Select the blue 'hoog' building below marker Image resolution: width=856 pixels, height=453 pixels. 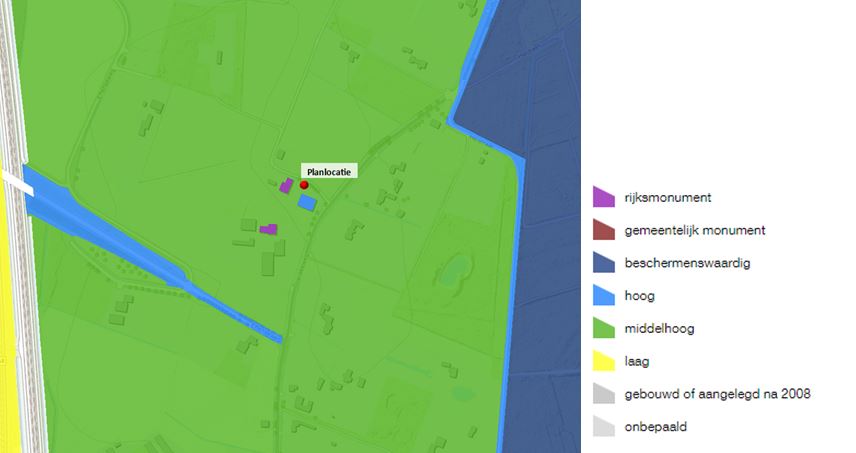[x=307, y=203]
